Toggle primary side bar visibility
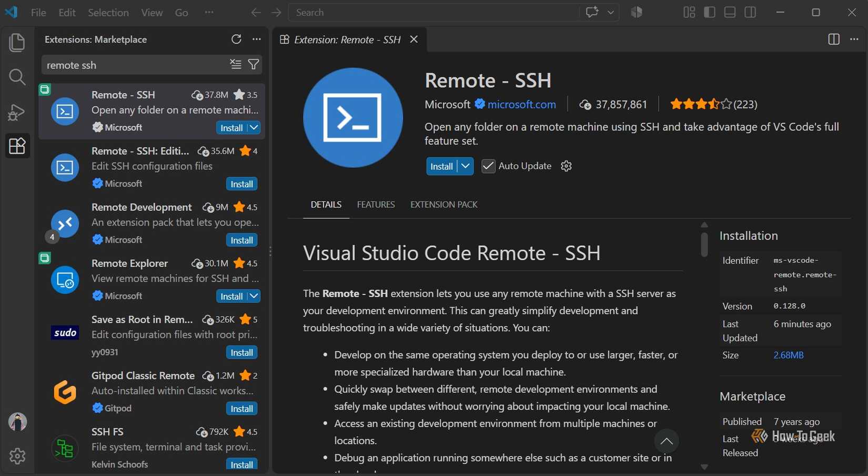The width and height of the screenshot is (868, 476). pos(710,12)
